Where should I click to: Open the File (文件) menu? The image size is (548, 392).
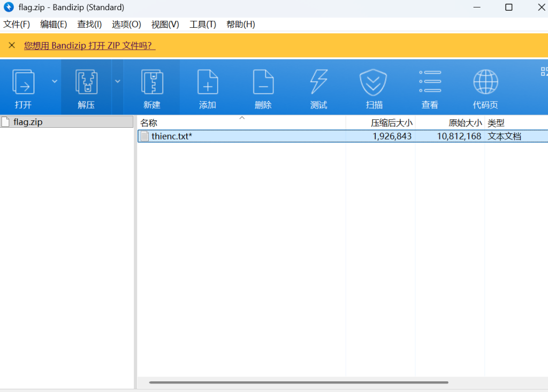coord(17,25)
